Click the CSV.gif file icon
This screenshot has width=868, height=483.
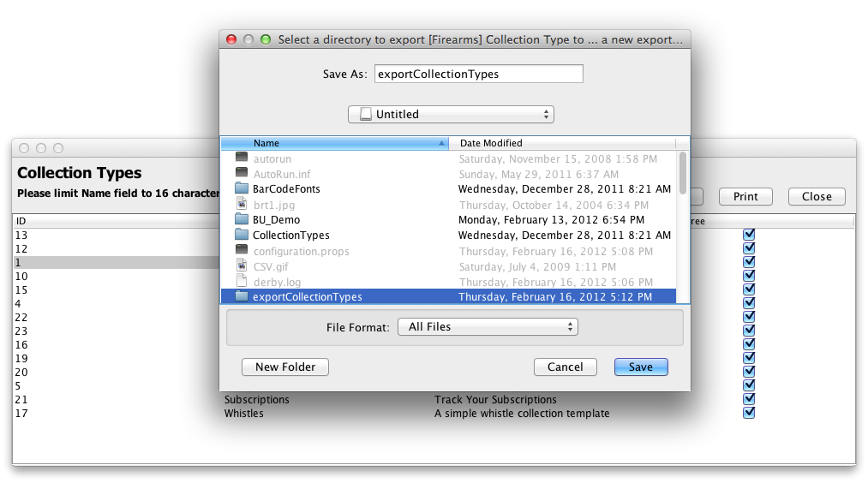pyautogui.click(x=241, y=266)
